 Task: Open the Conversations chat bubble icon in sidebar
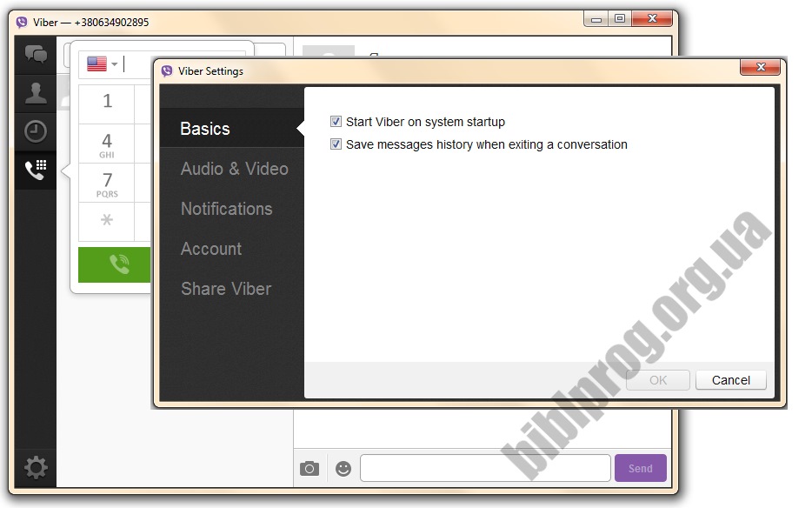36,55
